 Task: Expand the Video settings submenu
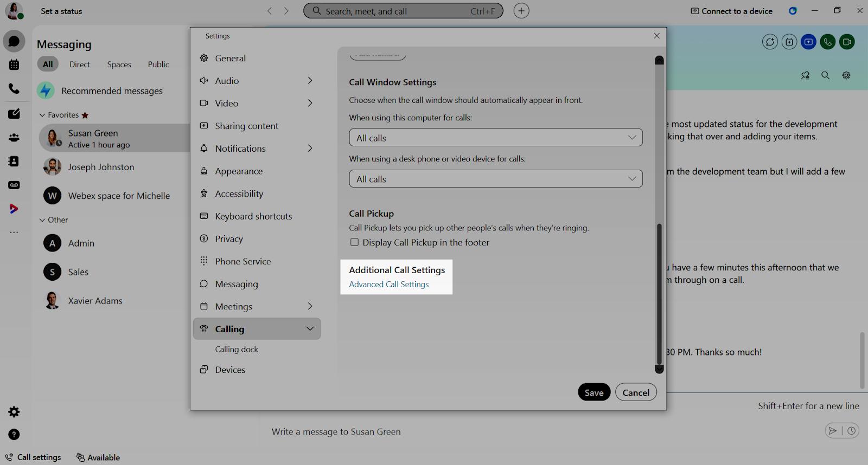pos(310,103)
